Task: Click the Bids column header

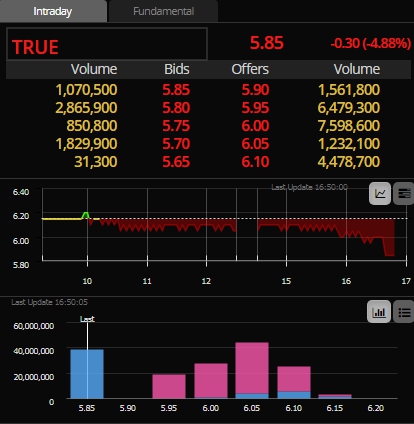Action: 177,69
